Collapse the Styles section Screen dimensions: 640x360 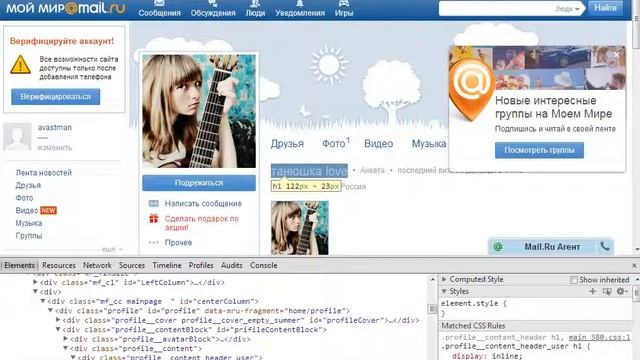tap(444, 291)
